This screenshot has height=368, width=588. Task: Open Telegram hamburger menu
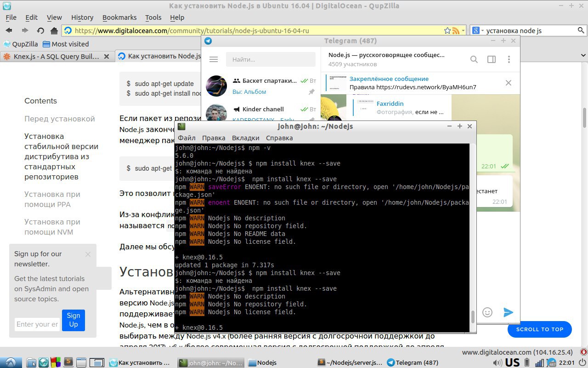pos(213,59)
